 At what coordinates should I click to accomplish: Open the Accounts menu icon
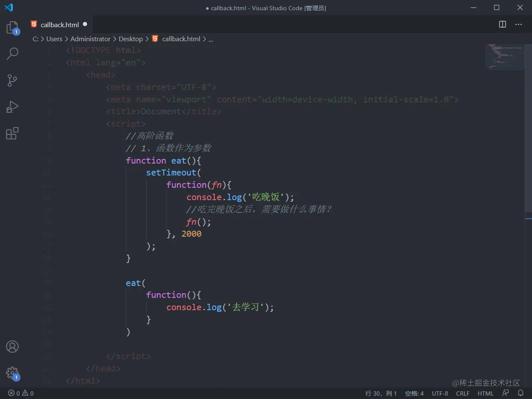pyautogui.click(x=12, y=347)
